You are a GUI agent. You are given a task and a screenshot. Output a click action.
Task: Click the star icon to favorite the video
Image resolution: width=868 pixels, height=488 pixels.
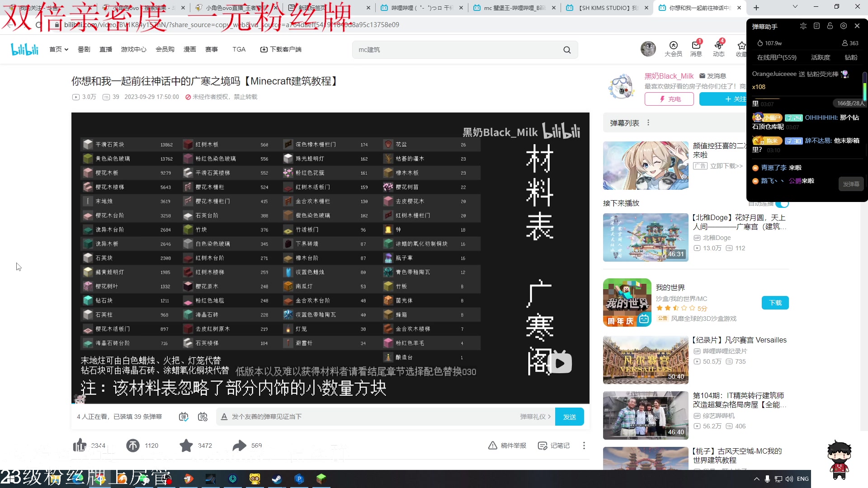coord(186,446)
